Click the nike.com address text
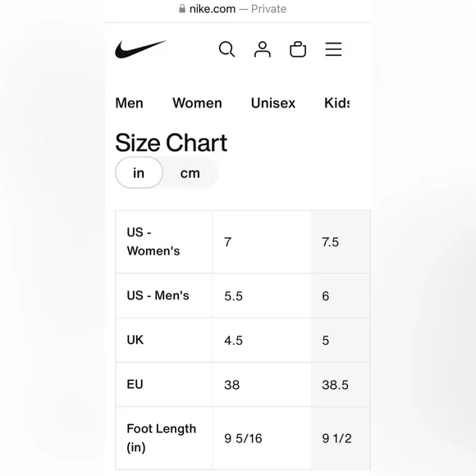The image size is (476, 476). click(213, 9)
